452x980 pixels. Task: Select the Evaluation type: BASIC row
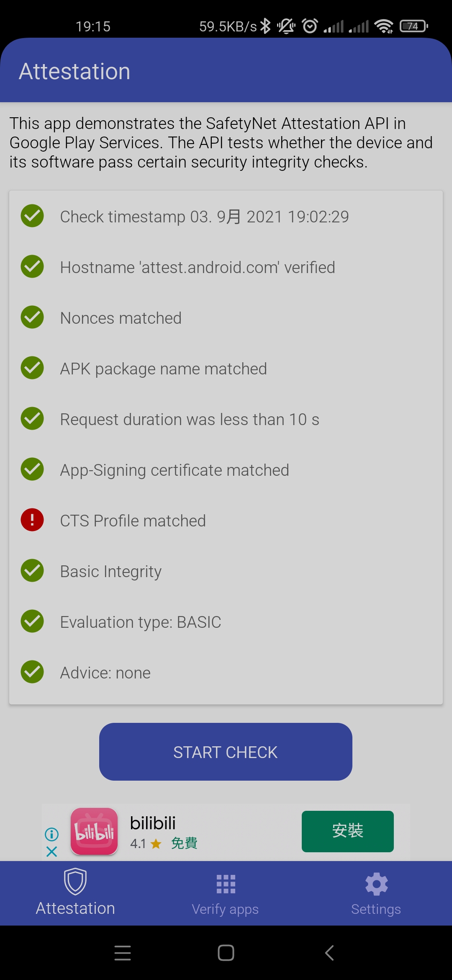[226, 622]
